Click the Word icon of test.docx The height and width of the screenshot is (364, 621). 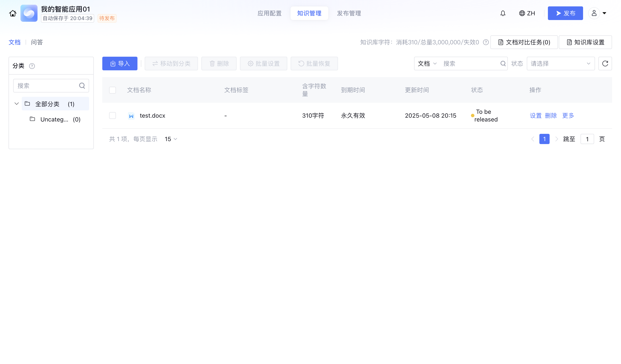131,116
